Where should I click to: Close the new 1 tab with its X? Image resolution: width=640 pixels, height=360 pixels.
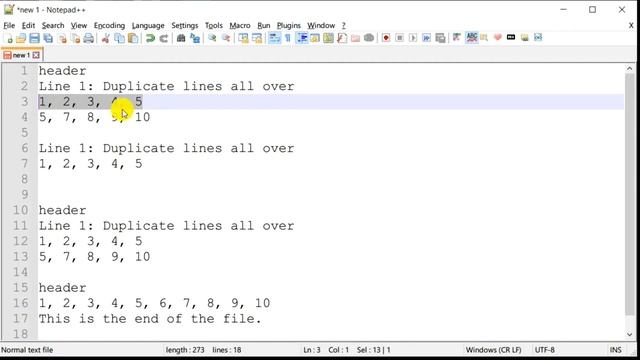coord(36,55)
